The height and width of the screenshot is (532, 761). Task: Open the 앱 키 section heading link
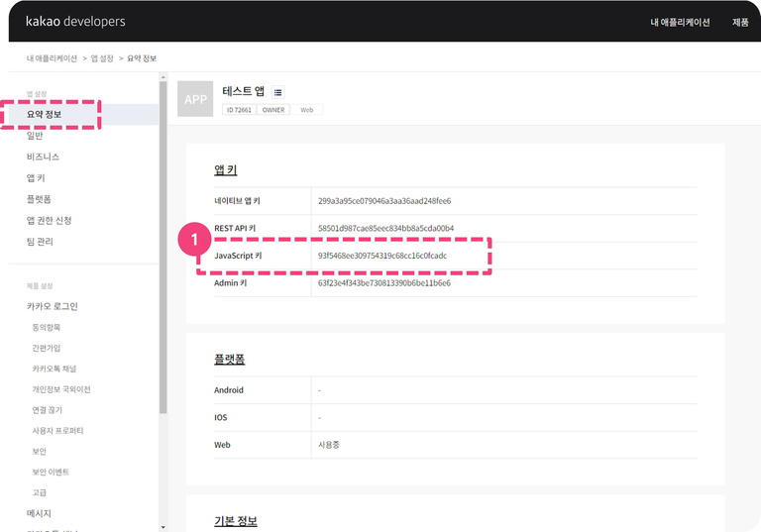(226, 169)
